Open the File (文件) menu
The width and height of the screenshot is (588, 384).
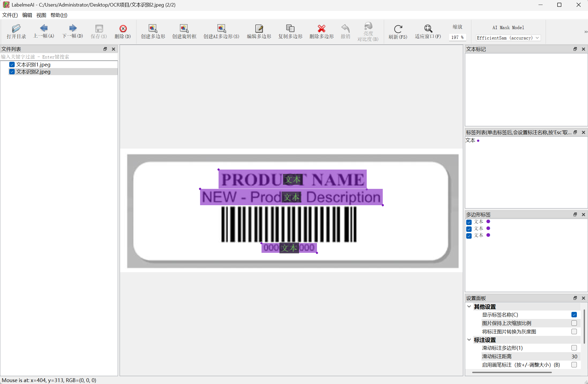coord(10,15)
